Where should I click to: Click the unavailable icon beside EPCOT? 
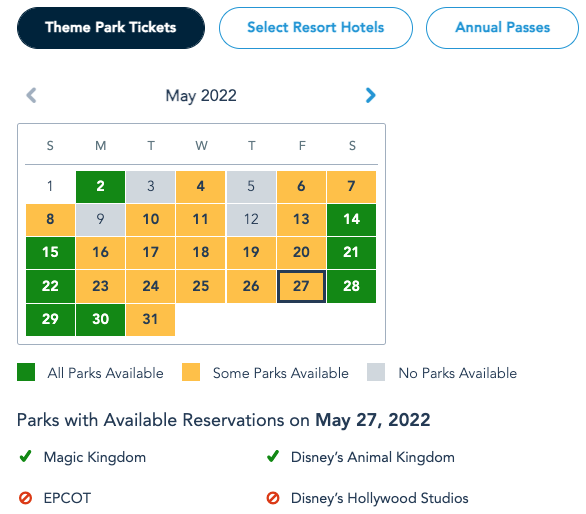pos(25,498)
